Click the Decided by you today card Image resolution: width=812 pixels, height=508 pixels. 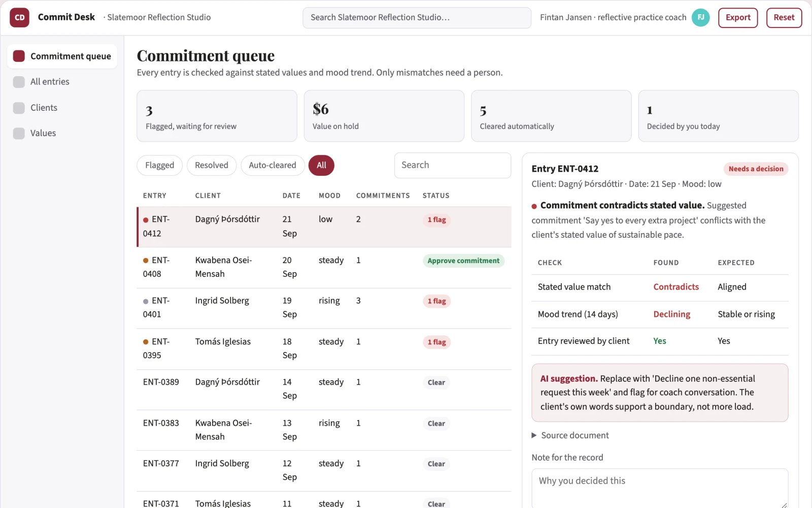point(718,116)
